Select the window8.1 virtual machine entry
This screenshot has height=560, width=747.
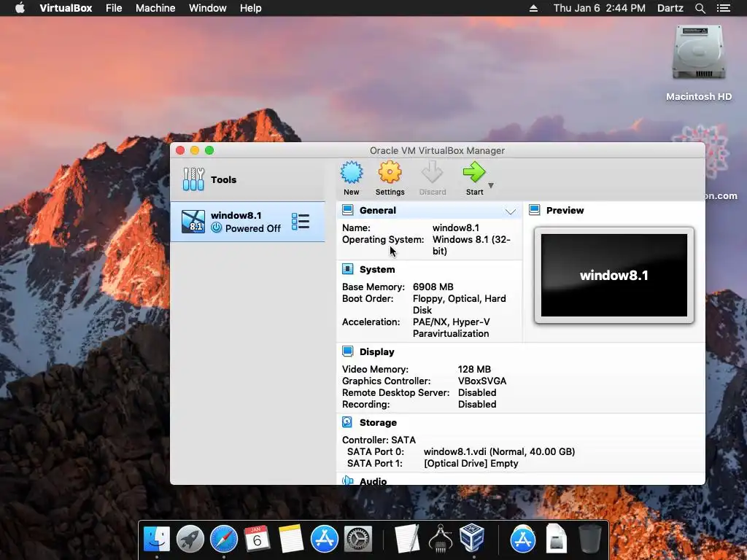248,222
